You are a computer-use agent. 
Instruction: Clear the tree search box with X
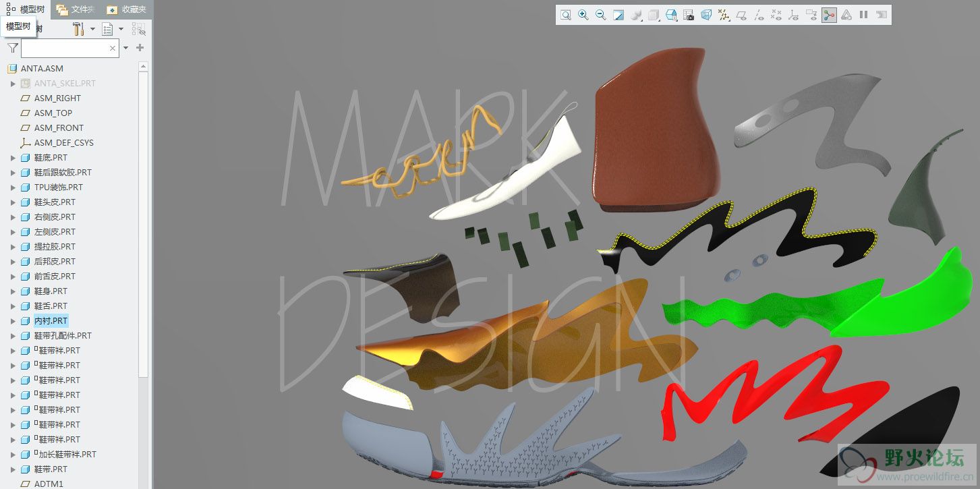click(113, 49)
